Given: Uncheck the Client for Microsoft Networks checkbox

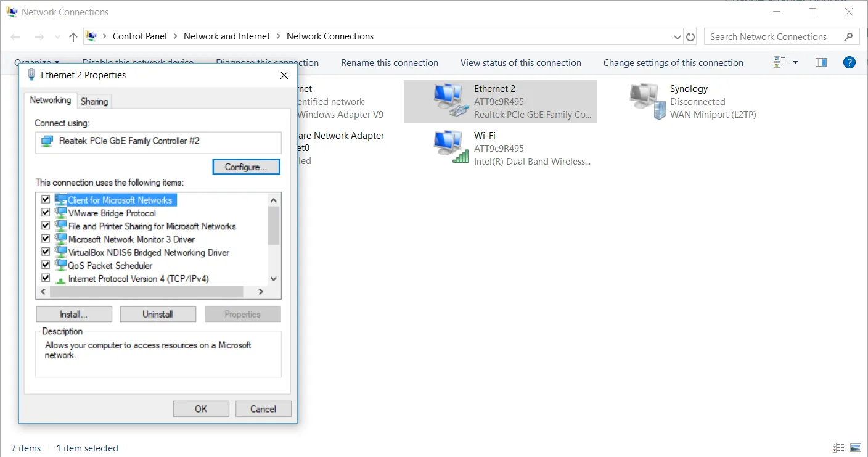Looking at the screenshot, I should 46,199.
